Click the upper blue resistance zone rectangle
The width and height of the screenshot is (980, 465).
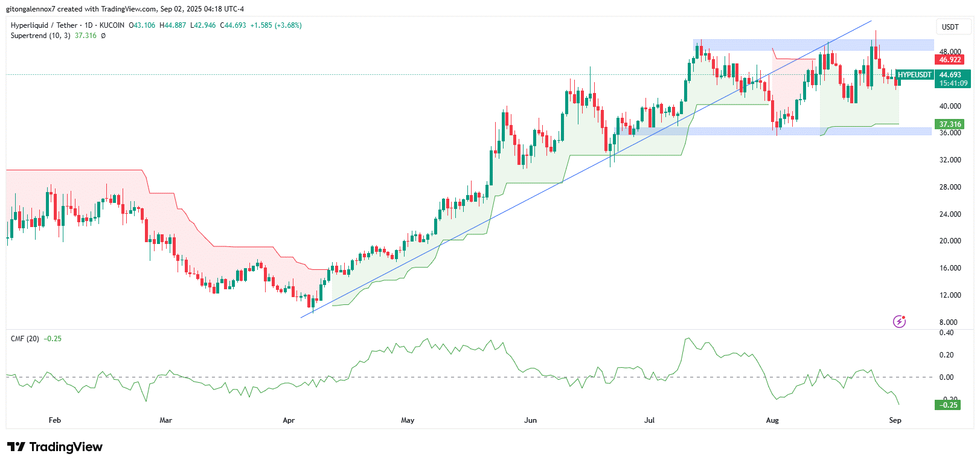tap(813, 45)
